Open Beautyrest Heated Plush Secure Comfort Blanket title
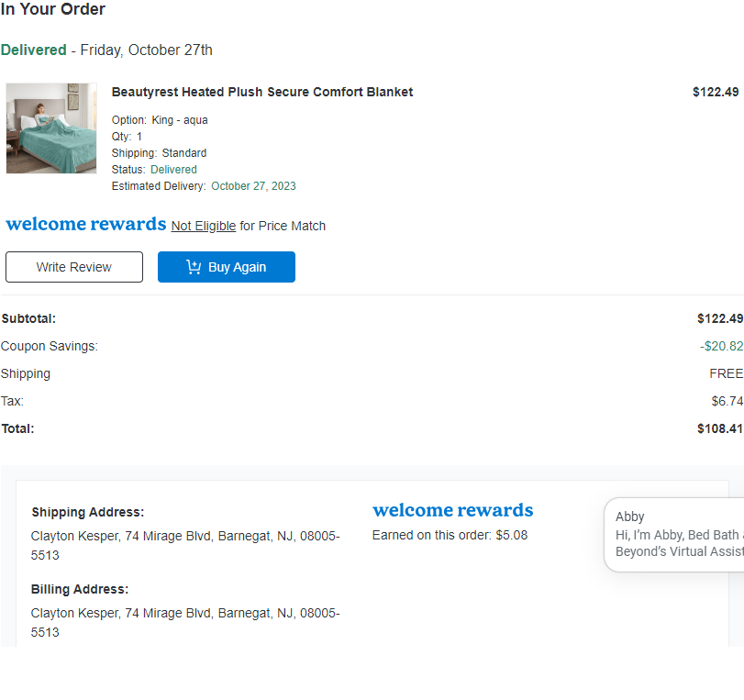The height and width of the screenshot is (700, 744). [x=262, y=92]
